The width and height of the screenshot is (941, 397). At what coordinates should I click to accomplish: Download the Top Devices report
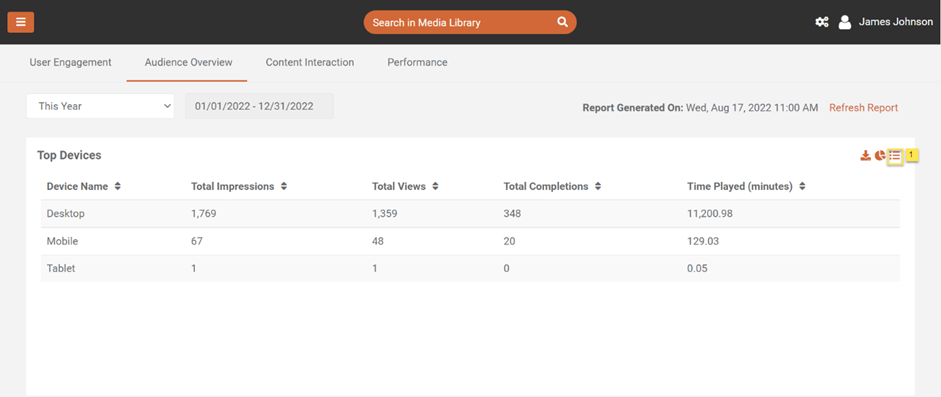pyautogui.click(x=865, y=156)
